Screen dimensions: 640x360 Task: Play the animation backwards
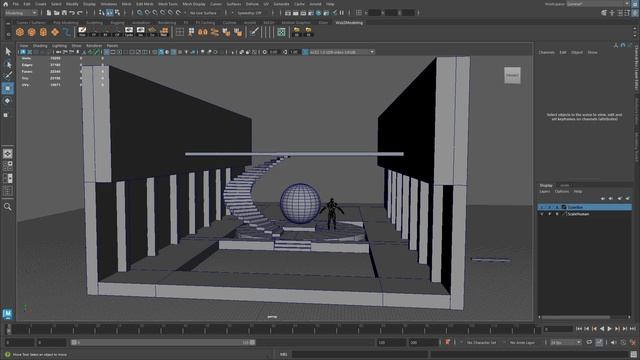602,329
